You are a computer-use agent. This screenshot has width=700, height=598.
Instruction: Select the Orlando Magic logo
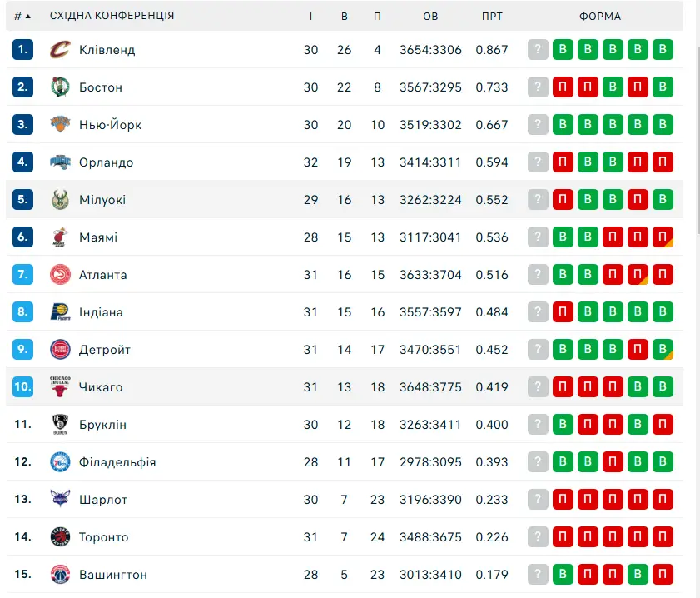(x=60, y=162)
